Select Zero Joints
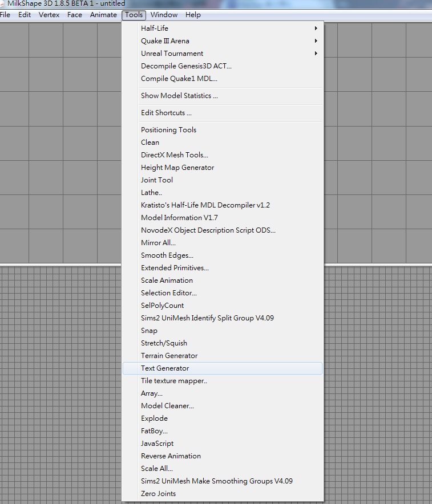Image resolution: width=432 pixels, height=504 pixels. point(222,493)
